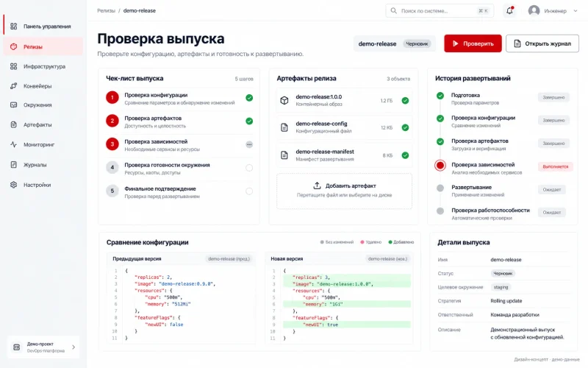Click Команда разработки responsible value

pyautogui.click(x=515, y=315)
